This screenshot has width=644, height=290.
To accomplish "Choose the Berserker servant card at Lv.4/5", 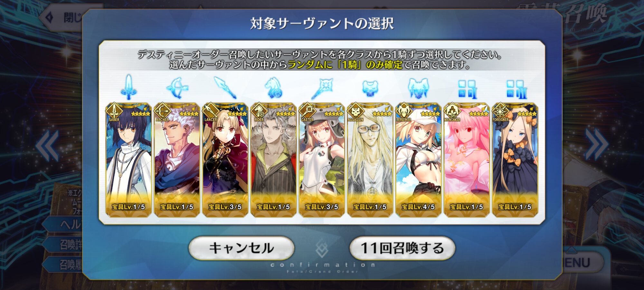I will pyautogui.click(x=418, y=160).
